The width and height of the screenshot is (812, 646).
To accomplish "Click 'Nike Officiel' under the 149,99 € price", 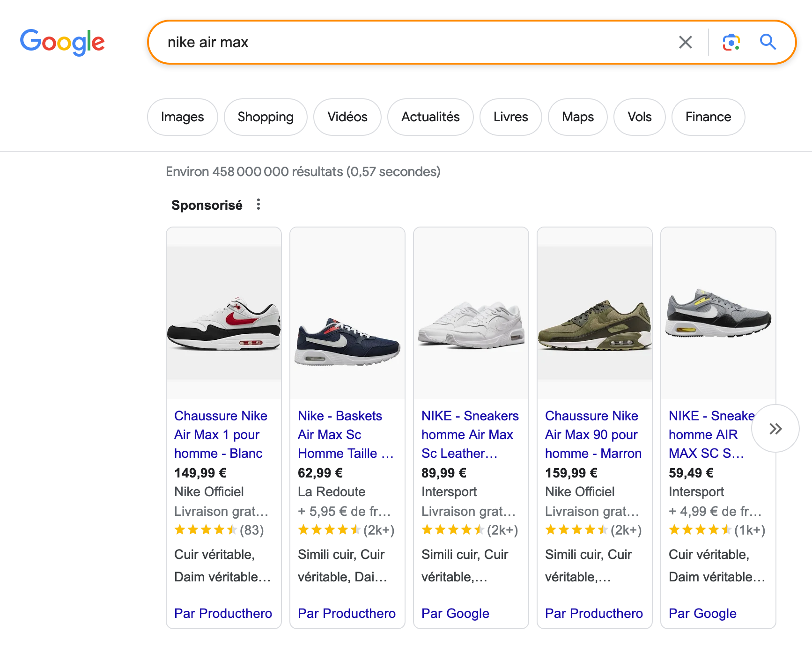I will pyautogui.click(x=209, y=492).
